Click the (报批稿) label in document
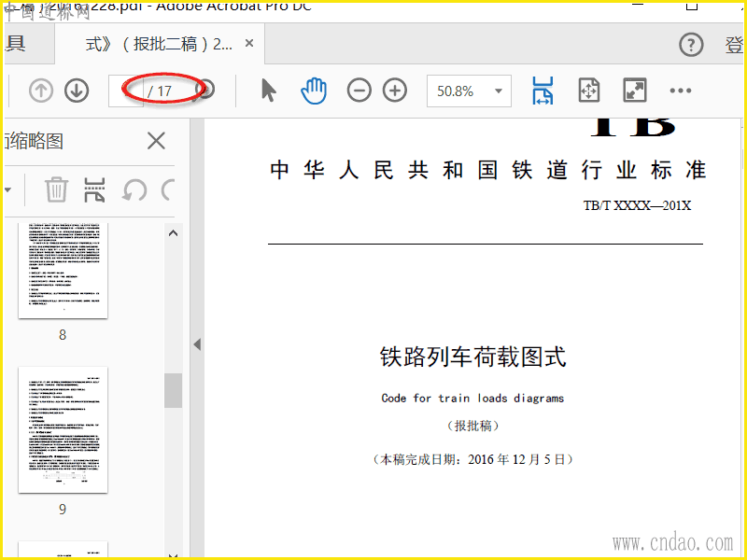This screenshot has width=747, height=560. [472, 426]
